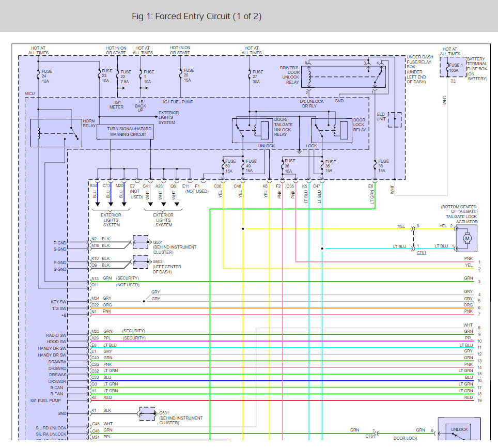Click the figure title Forced Entry Circuit
This screenshot has width=498, height=448.
tap(196, 17)
